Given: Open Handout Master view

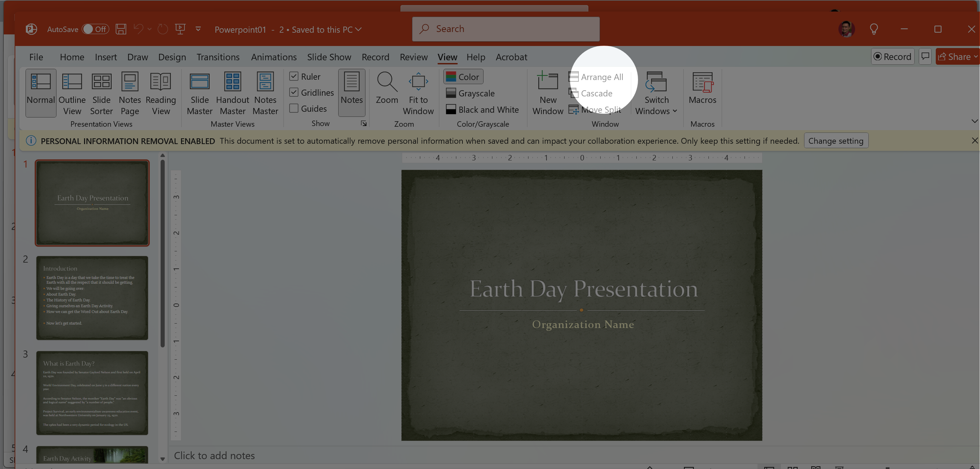Looking at the screenshot, I should [232, 93].
